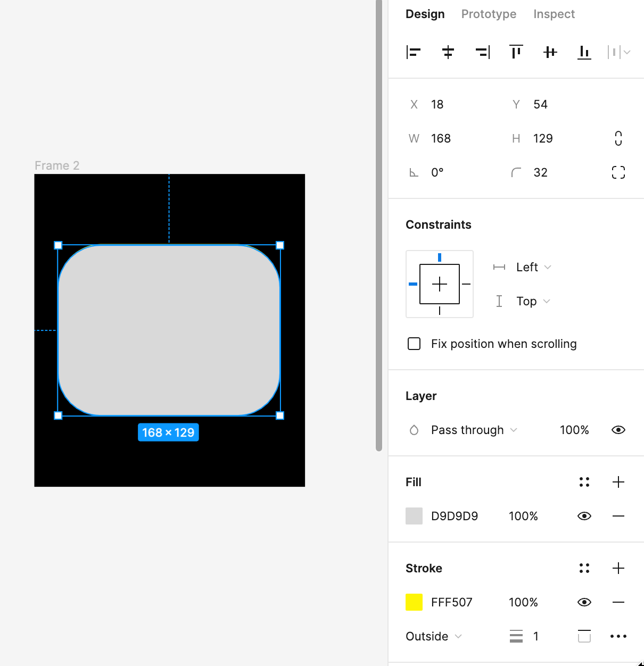Toggle layer visibility eye icon
The width and height of the screenshot is (644, 666).
point(618,430)
